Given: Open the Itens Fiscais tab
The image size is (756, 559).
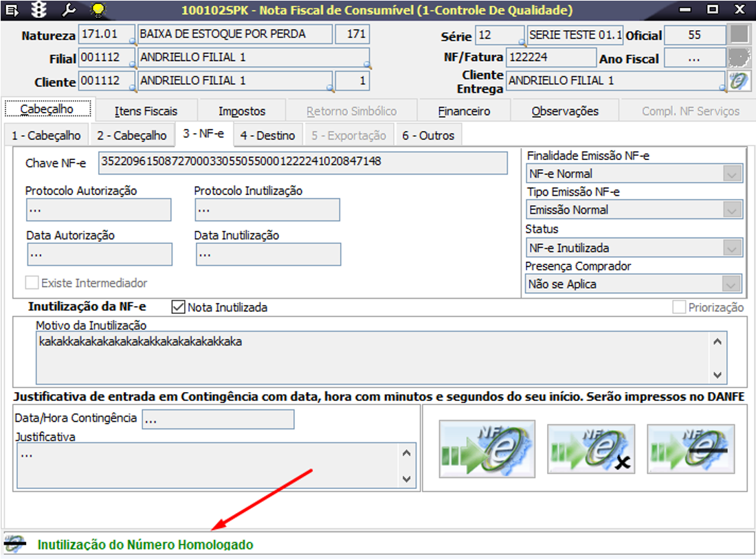Looking at the screenshot, I should pos(146,111).
